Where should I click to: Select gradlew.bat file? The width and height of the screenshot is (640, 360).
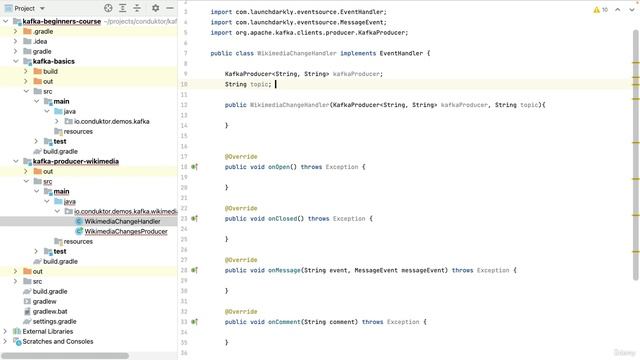(50, 311)
